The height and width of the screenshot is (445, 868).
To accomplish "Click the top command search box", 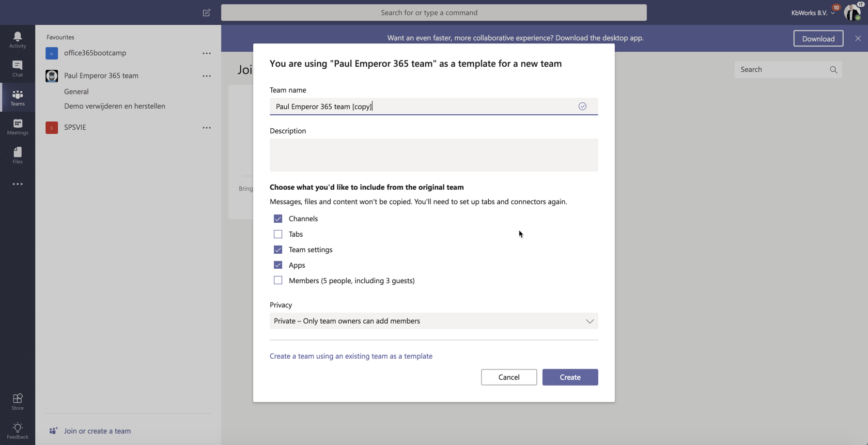I will [x=434, y=12].
